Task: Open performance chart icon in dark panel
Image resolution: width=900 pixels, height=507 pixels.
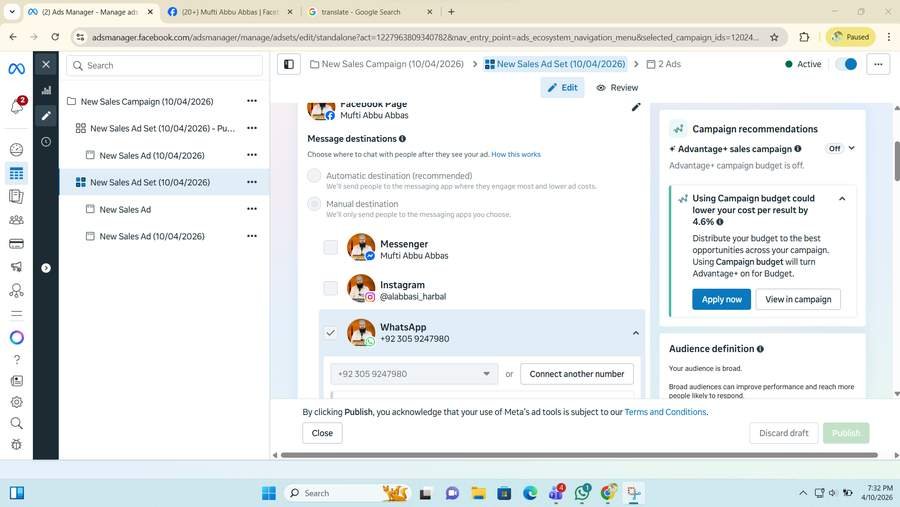Action: 46,90
